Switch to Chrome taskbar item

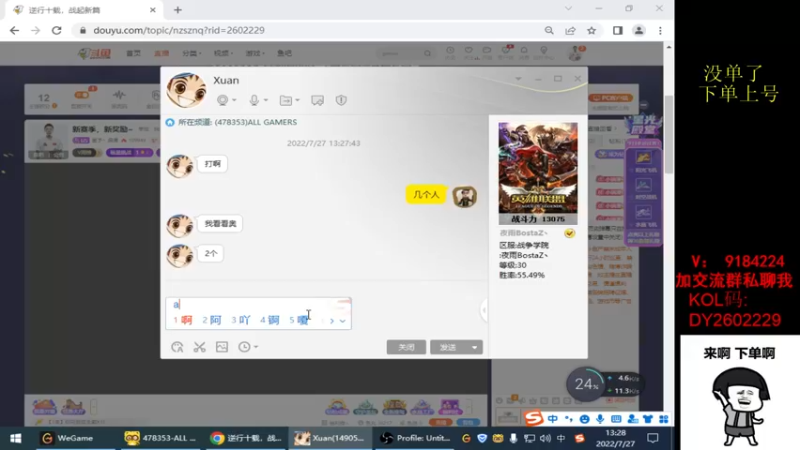tap(246, 438)
